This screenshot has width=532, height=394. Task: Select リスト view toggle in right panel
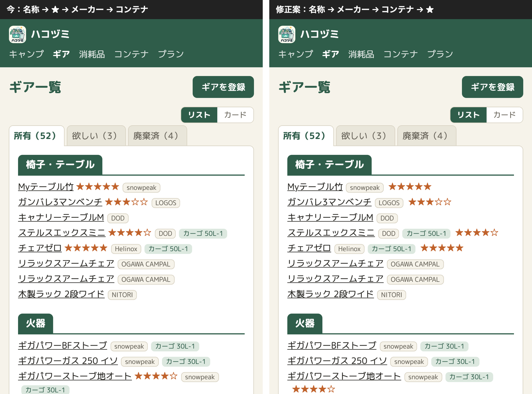[468, 115]
